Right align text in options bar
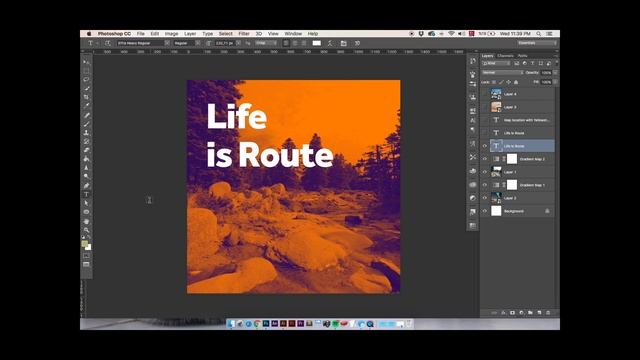The image size is (640, 360). pyautogui.click(x=304, y=43)
